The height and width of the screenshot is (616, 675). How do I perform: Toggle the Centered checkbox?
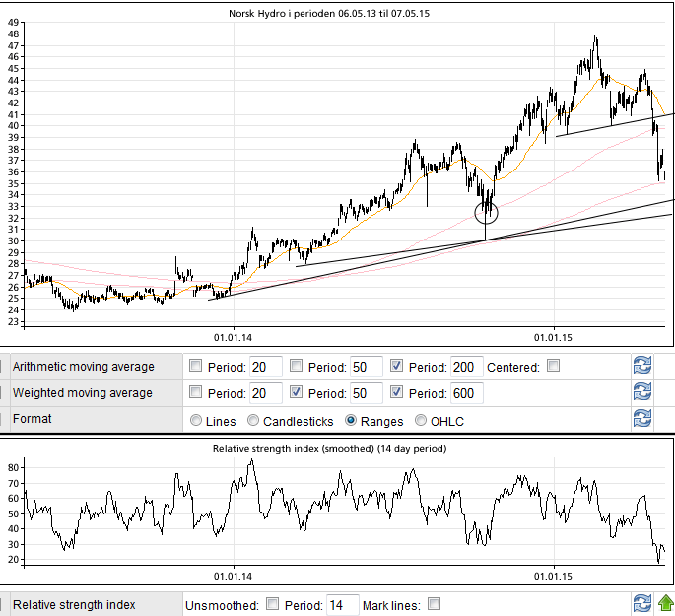pyautogui.click(x=554, y=367)
